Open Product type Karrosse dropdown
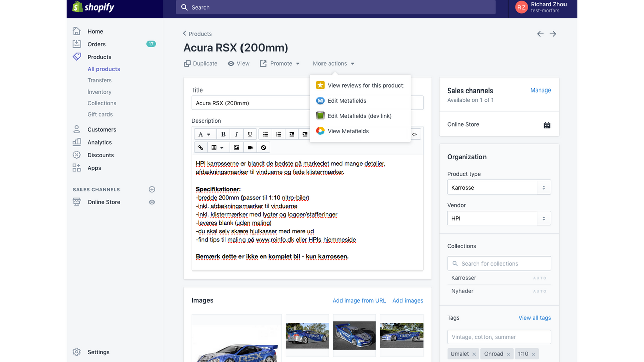The height and width of the screenshot is (362, 644). (x=499, y=187)
